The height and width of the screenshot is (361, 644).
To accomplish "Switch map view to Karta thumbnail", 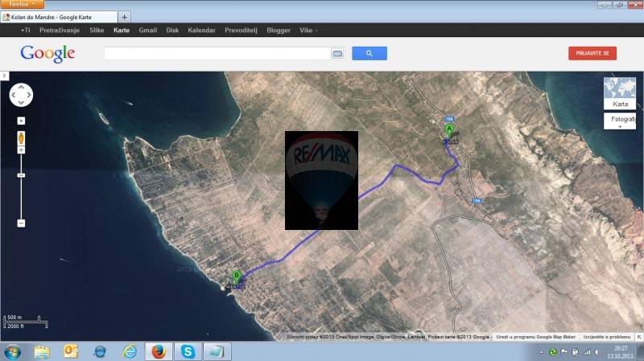I will (x=619, y=93).
